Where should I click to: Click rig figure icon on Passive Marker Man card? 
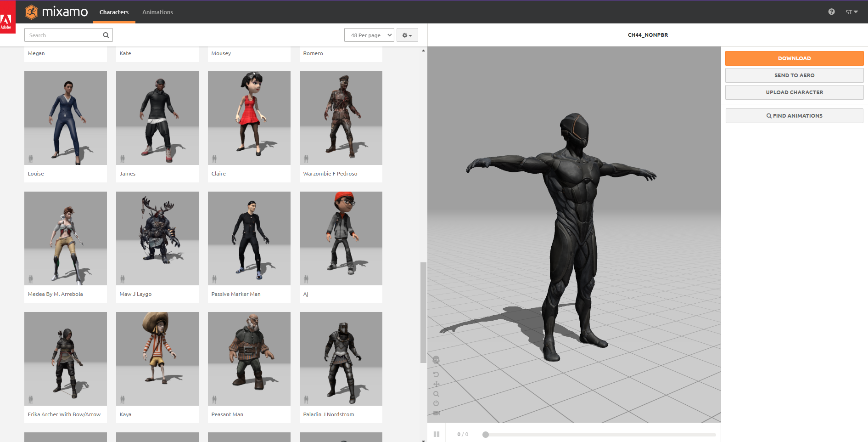[214, 279]
